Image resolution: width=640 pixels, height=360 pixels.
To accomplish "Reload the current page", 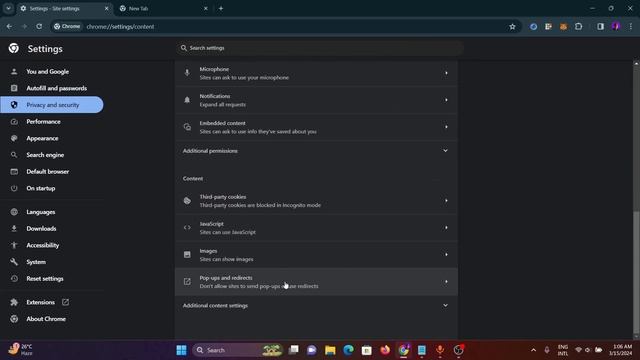I will point(39,27).
